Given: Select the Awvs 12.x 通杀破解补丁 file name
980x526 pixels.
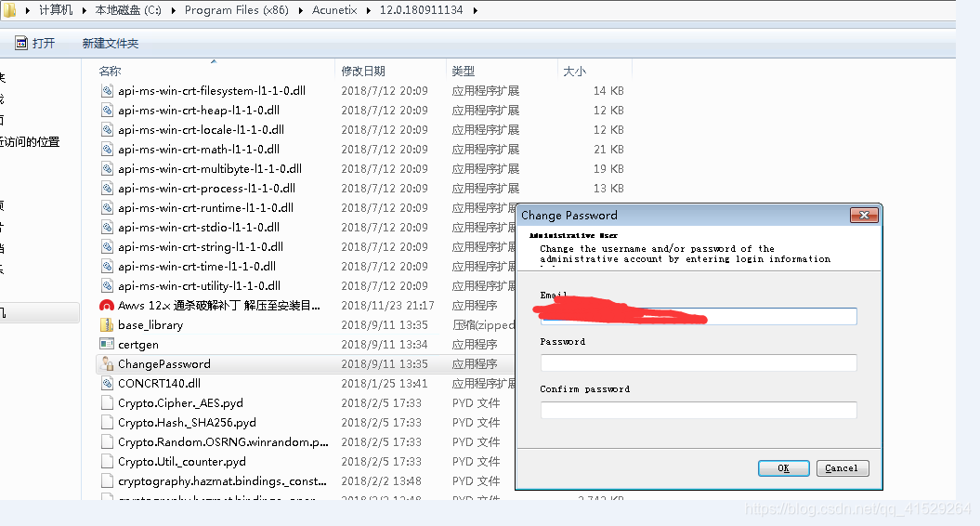Looking at the screenshot, I should [218, 305].
